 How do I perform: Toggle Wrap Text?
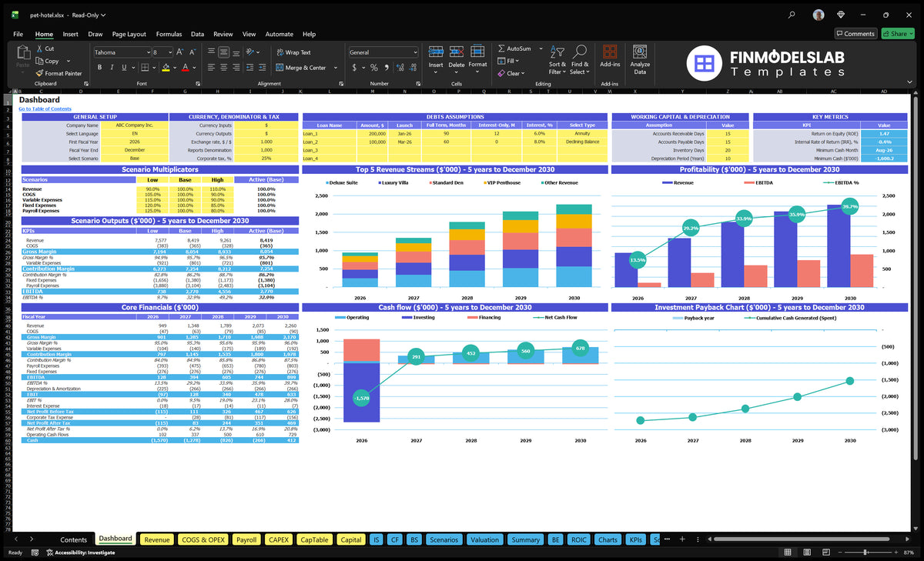tap(293, 52)
